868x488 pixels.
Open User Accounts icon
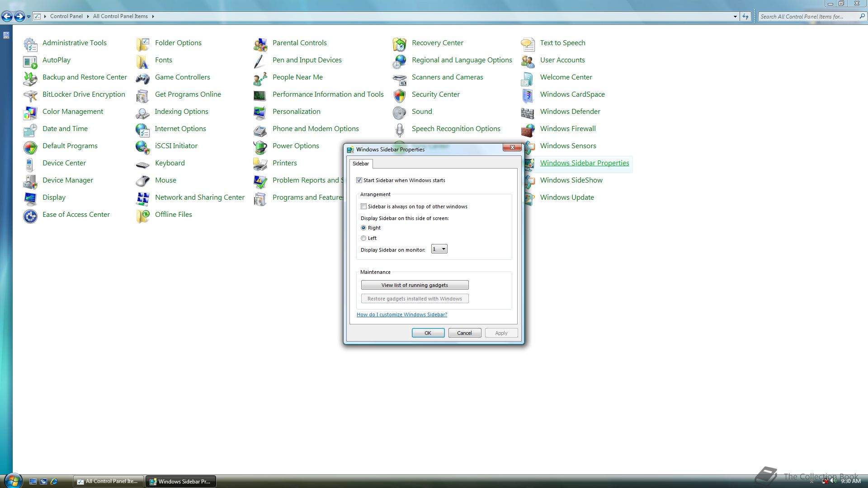528,61
